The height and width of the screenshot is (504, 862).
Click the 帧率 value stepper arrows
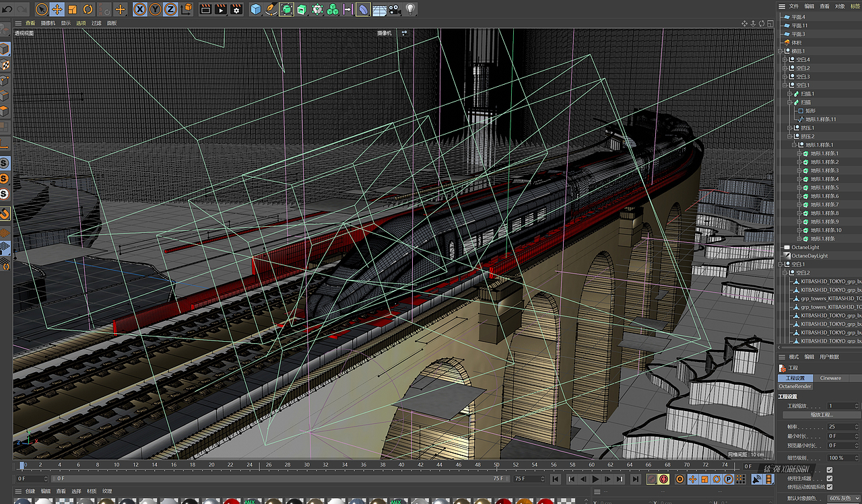tap(856, 427)
